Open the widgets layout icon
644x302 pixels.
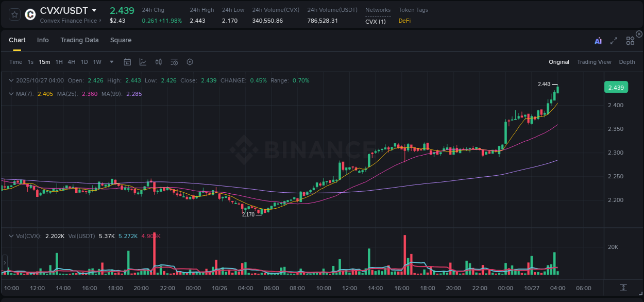[x=630, y=40]
